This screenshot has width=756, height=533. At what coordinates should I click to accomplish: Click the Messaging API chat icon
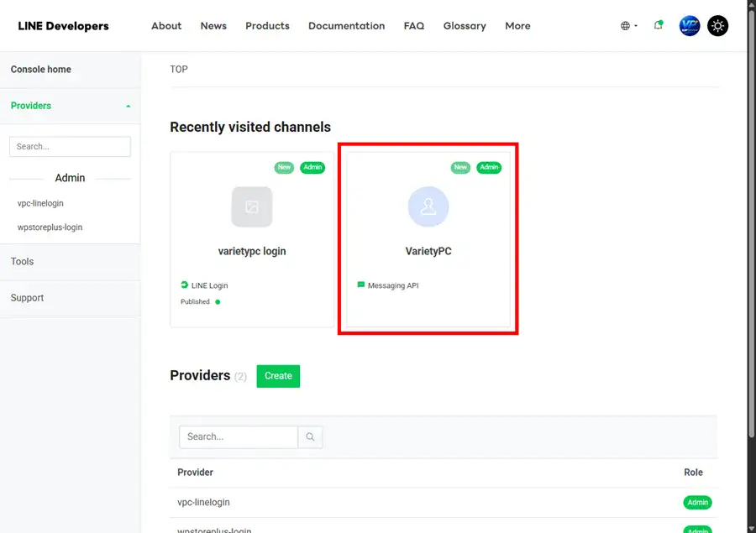click(360, 285)
